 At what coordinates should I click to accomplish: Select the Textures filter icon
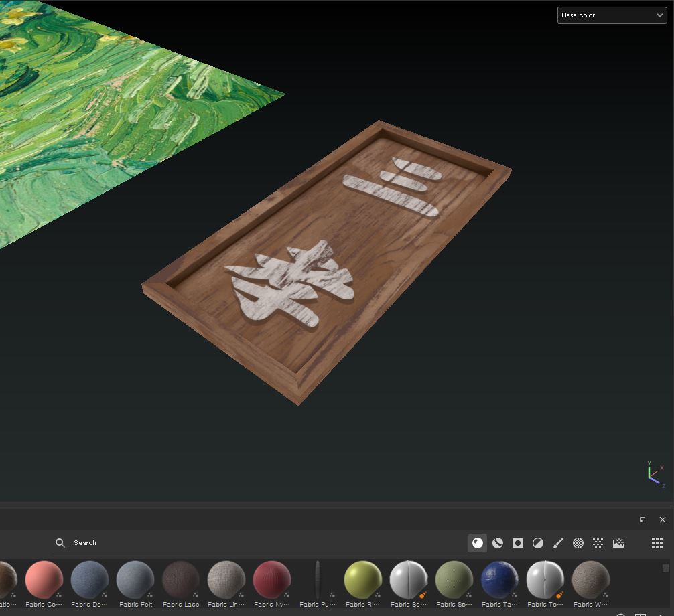(598, 543)
